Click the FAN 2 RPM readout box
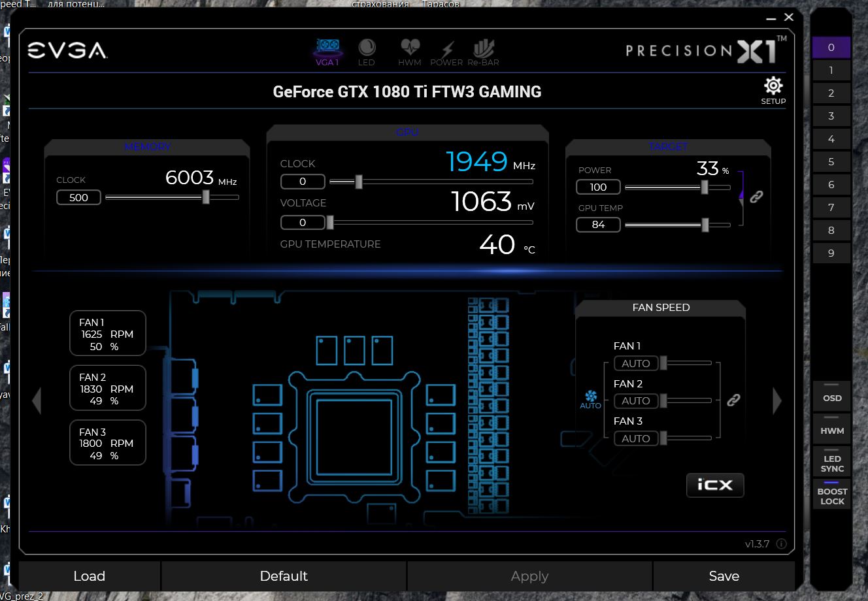Viewport: 868px width, 601px height. point(108,388)
